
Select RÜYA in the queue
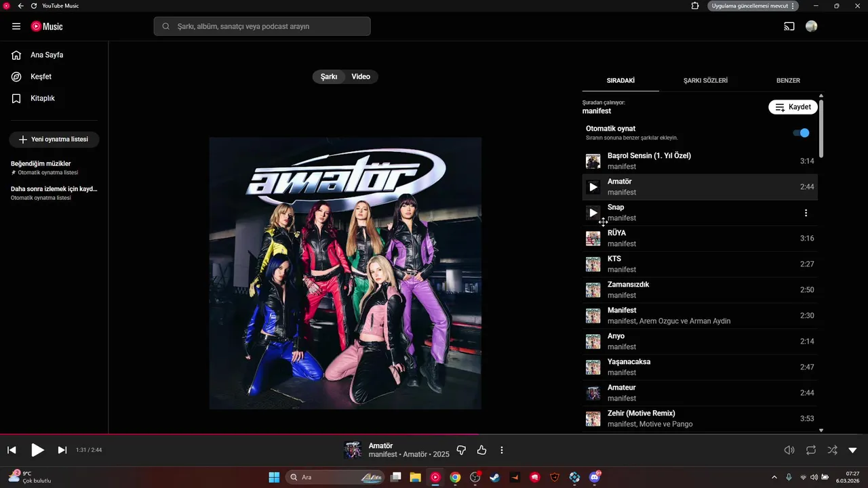[700, 239]
